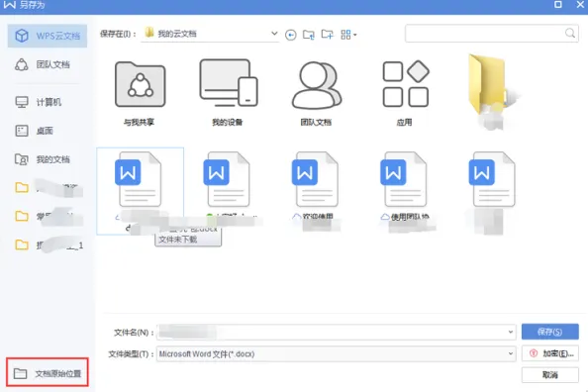Select the first Word document with 文件未下载 tooltip
Viewport: 588px width, 392px height.
140,191
